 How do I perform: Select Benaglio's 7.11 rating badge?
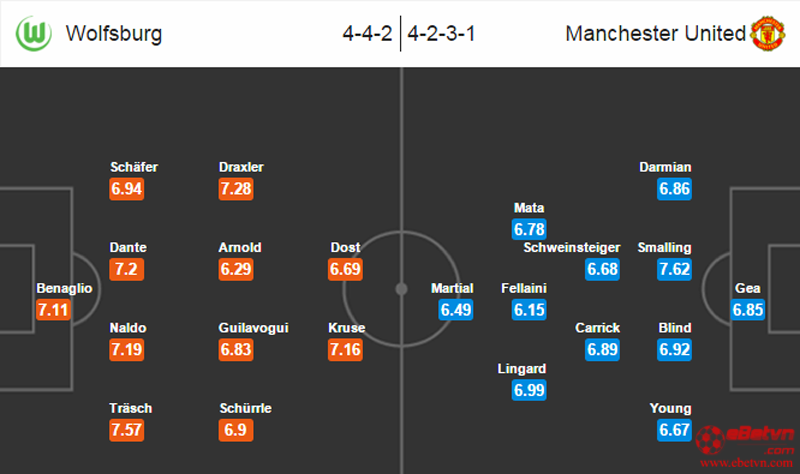pos(53,310)
